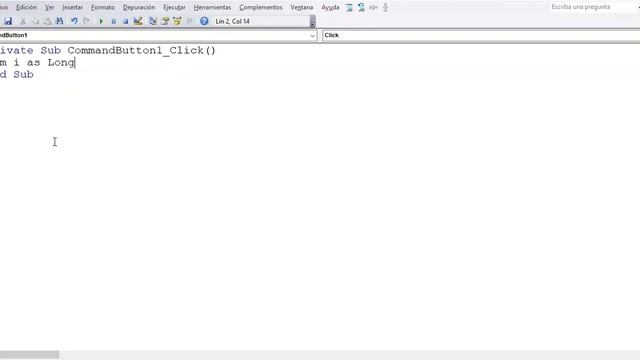
Task: Open the Ayuda menu
Action: (330, 7)
